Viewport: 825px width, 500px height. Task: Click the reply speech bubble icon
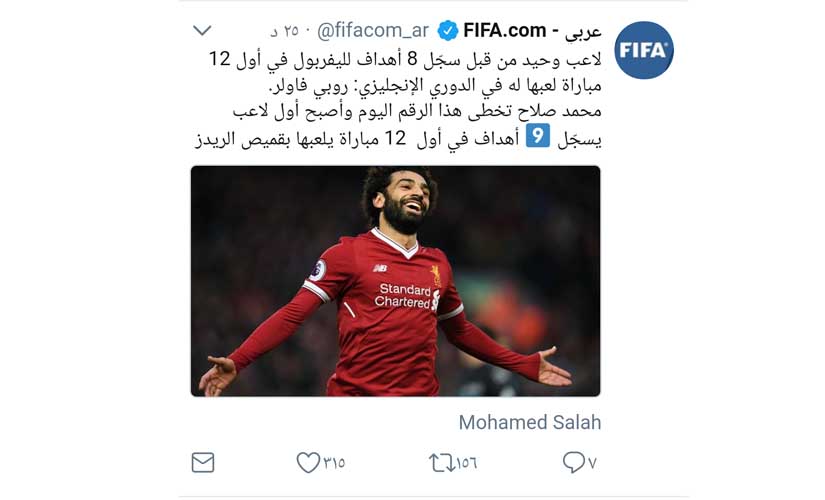(573, 462)
